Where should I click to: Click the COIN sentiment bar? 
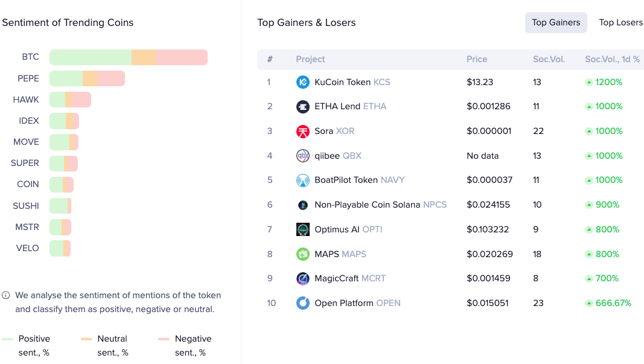coord(62,185)
